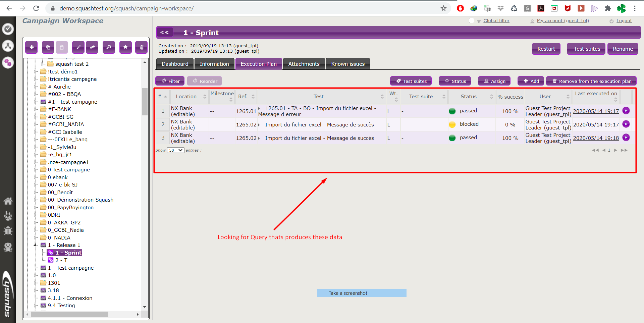The image size is (644, 323).
Task: Toggle the Global filter checkbox
Action: (x=472, y=20)
